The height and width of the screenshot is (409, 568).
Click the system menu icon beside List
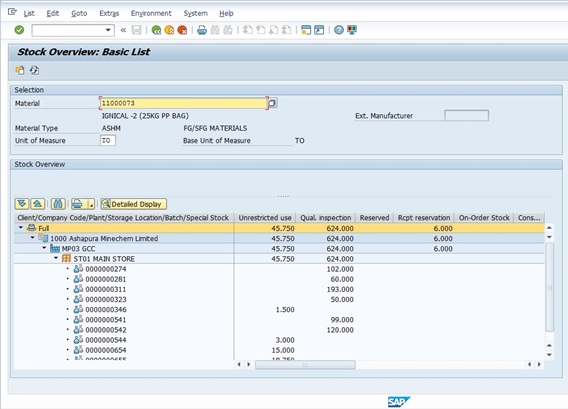point(12,12)
